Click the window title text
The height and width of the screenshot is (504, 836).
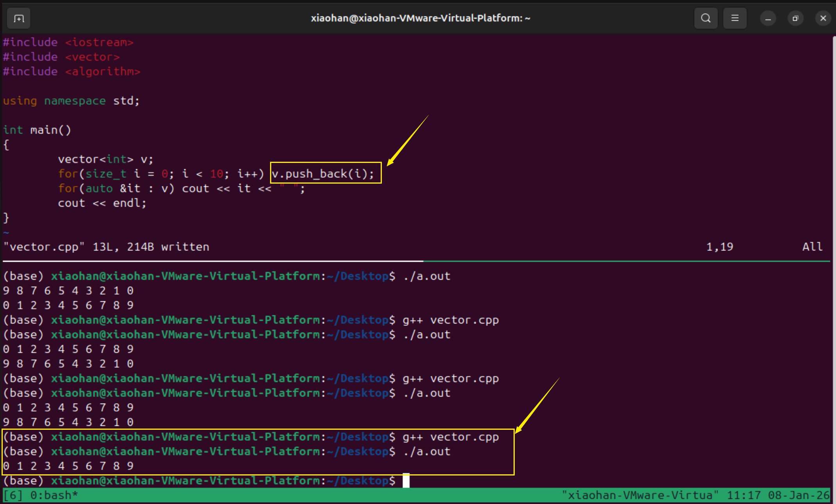pos(420,18)
